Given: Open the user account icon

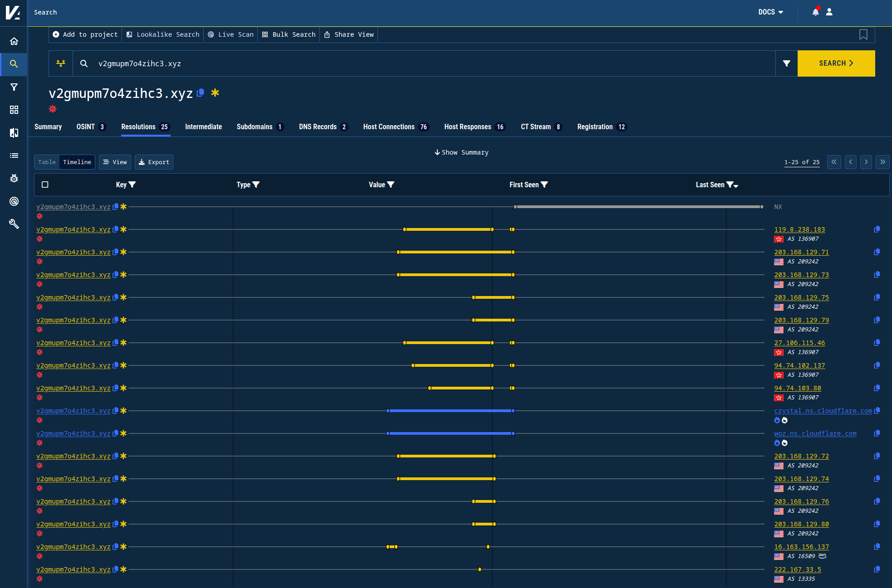Looking at the screenshot, I should [x=829, y=12].
